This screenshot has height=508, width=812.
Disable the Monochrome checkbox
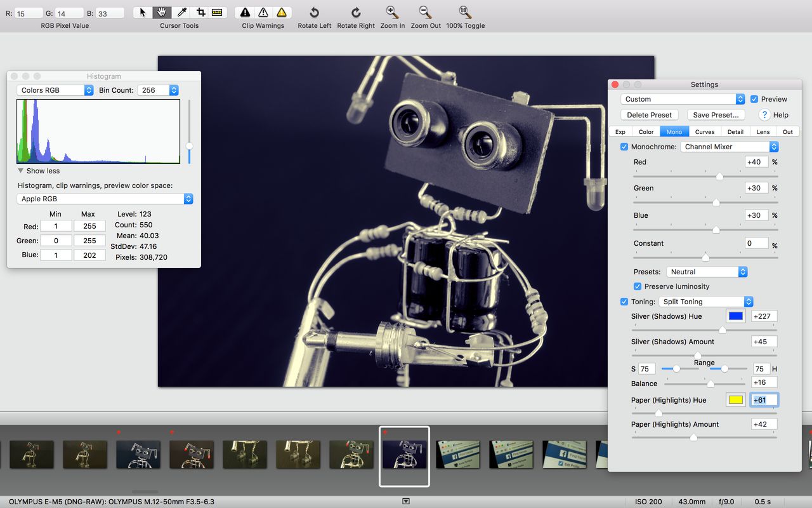point(624,147)
